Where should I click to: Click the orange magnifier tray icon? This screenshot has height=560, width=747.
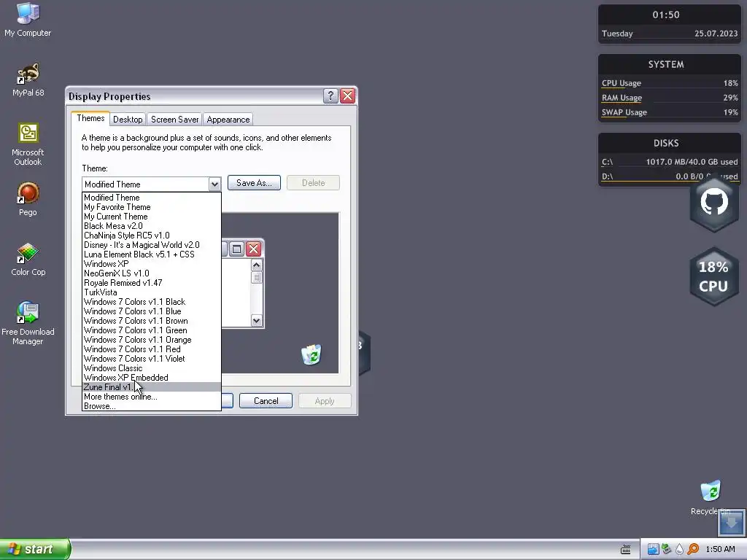pos(693,549)
